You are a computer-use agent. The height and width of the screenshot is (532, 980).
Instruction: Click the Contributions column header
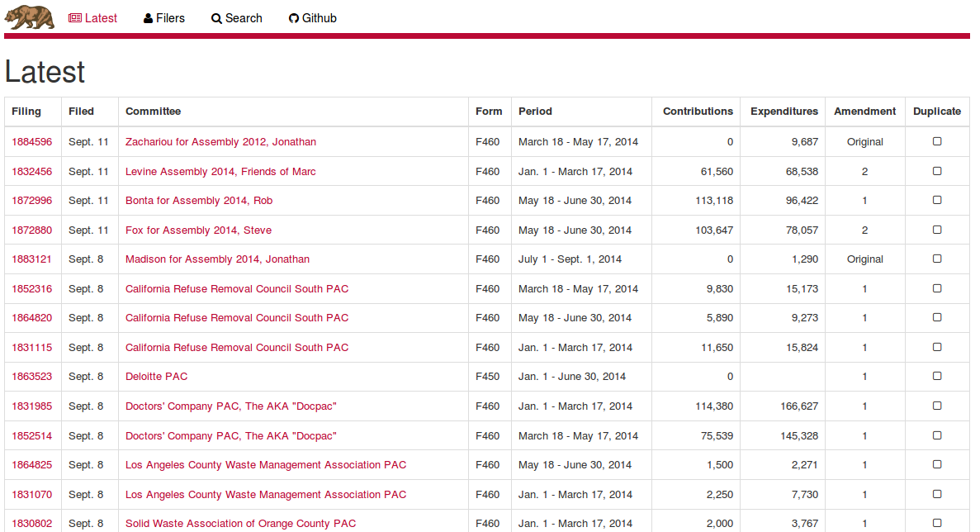pyautogui.click(x=698, y=112)
